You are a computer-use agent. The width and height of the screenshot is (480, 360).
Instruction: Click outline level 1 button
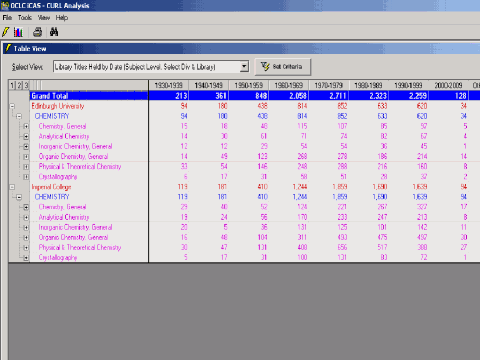12,85
